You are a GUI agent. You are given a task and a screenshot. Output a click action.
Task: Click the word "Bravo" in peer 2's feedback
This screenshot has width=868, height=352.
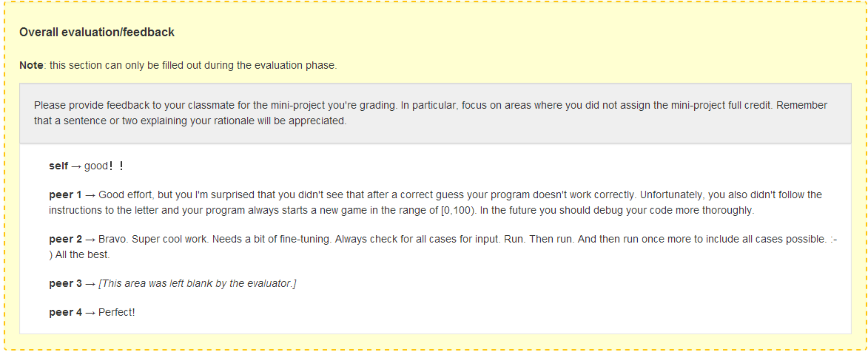[112, 240]
